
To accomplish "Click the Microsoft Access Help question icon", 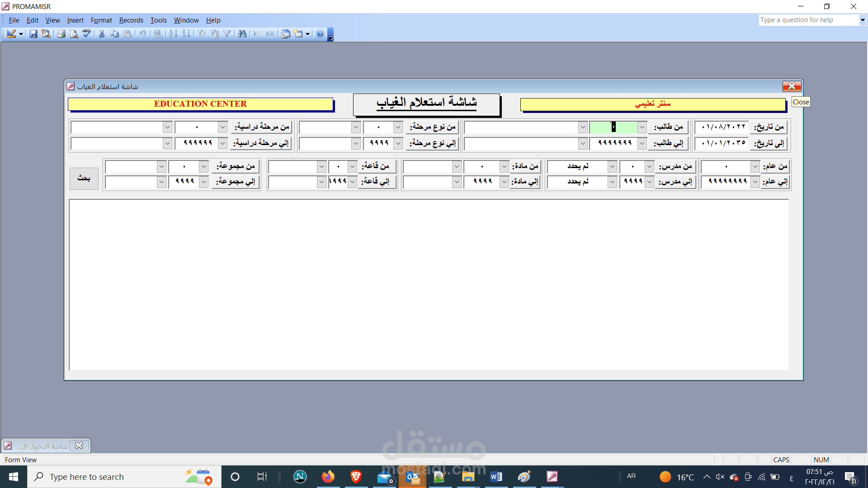I will click(320, 34).
